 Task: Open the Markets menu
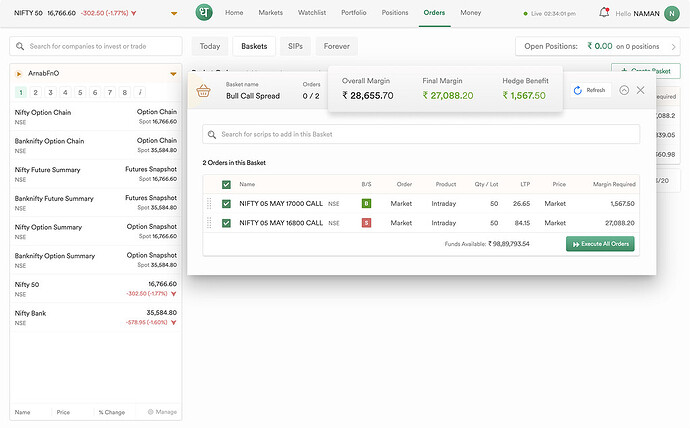point(271,13)
